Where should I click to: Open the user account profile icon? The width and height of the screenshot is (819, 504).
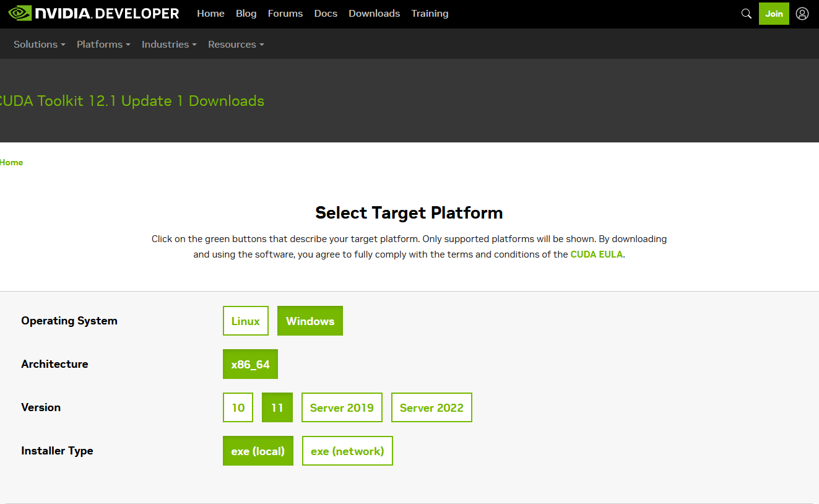pyautogui.click(x=802, y=14)
